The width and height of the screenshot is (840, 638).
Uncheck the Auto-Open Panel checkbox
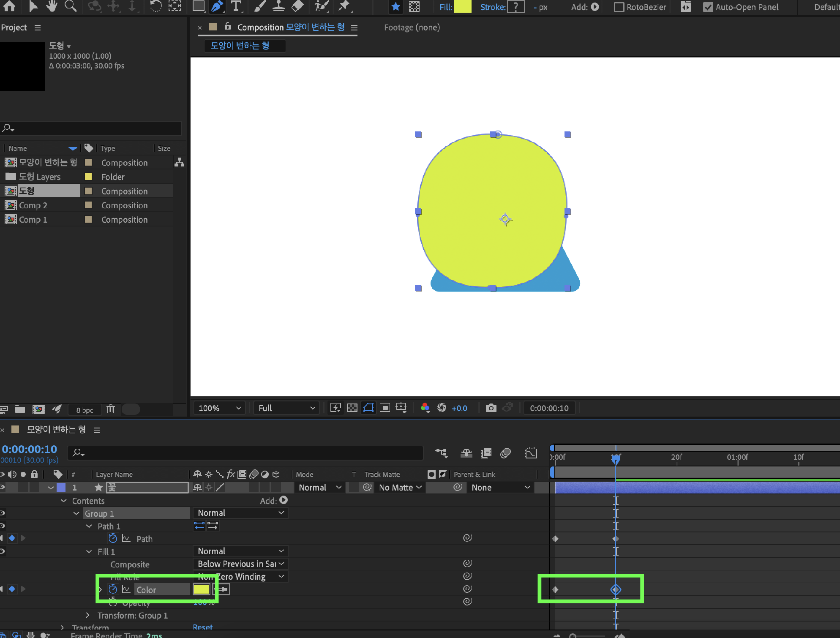coord(708,7)
